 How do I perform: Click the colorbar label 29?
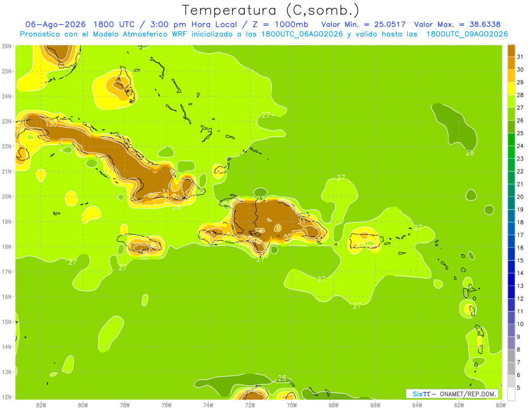click(520, 82)
